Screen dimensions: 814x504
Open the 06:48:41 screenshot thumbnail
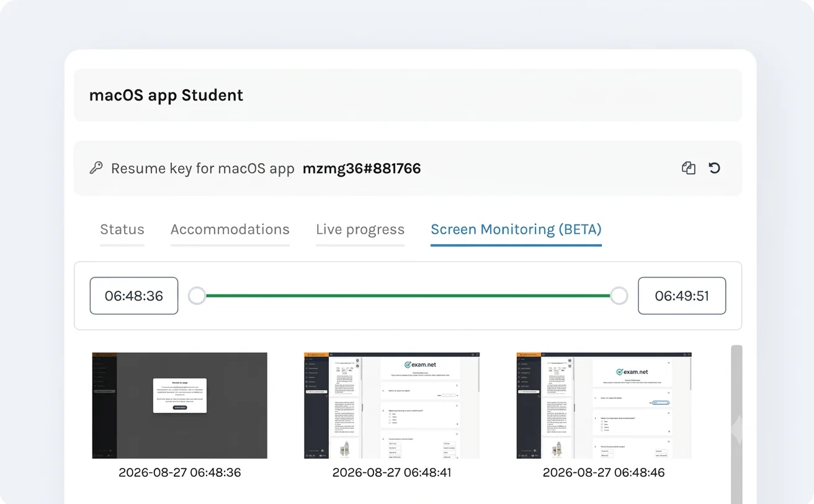pyautogui.click(x=391, y=405)
